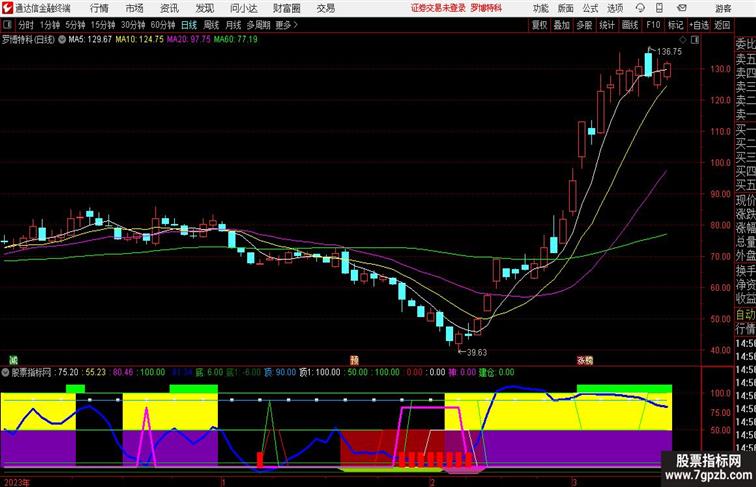Click the 多股 toolbar button
Screen dimensions: 756x487
(584, 25)
